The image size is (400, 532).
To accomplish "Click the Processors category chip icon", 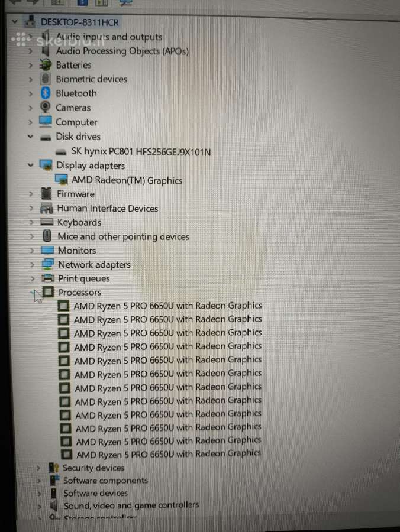I will pyautogui.click(x=48, y=292).
